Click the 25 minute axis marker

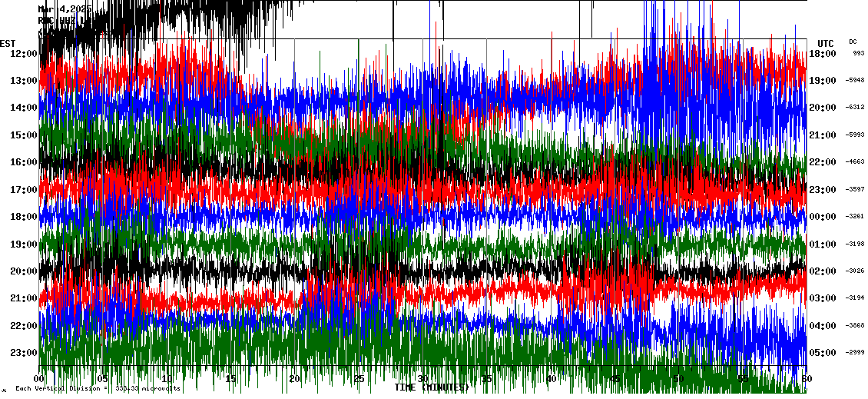[359, 378]
